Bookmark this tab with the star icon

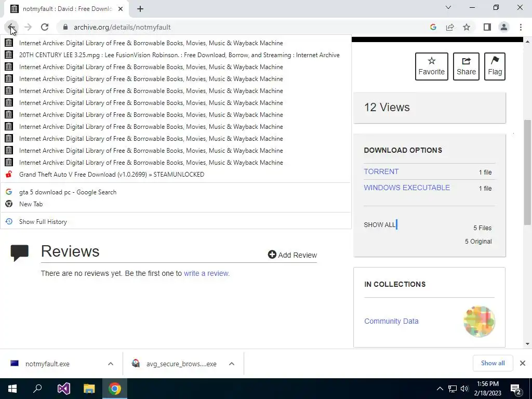point(467,27)
